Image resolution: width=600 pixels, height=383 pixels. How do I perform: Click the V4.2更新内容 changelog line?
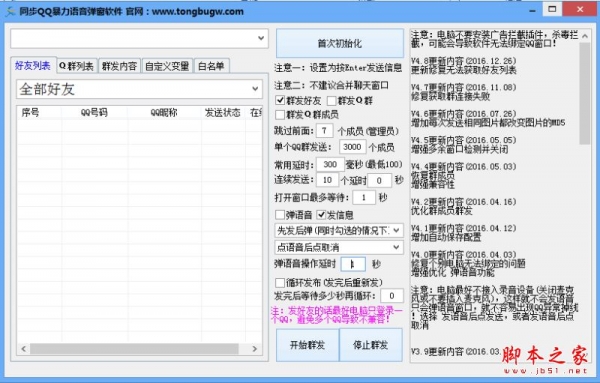463,202
